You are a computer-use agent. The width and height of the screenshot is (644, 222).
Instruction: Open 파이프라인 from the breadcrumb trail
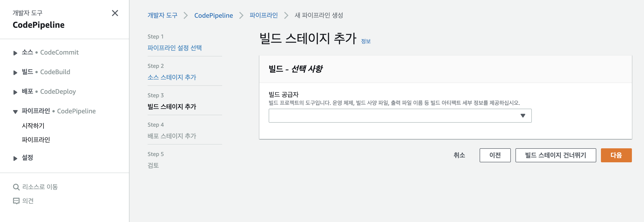click(264, 15)
